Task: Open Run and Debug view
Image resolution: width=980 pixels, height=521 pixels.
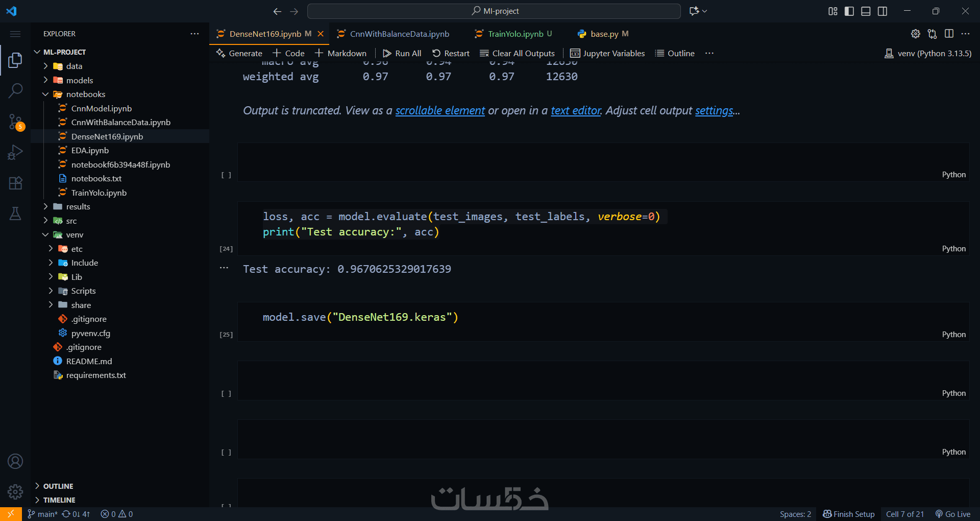Action: [15, 152]
